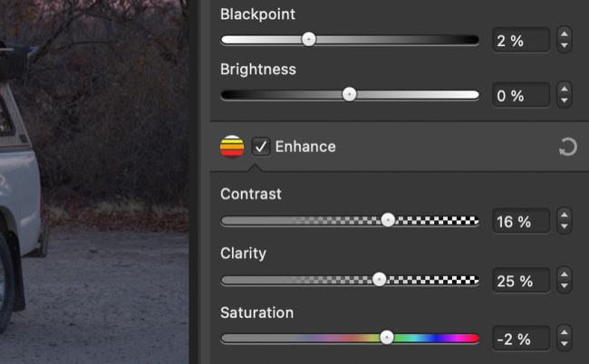The width and height of the screenshot is (589, 364).
Task: Click the Enhance section label
Action: 305,146
